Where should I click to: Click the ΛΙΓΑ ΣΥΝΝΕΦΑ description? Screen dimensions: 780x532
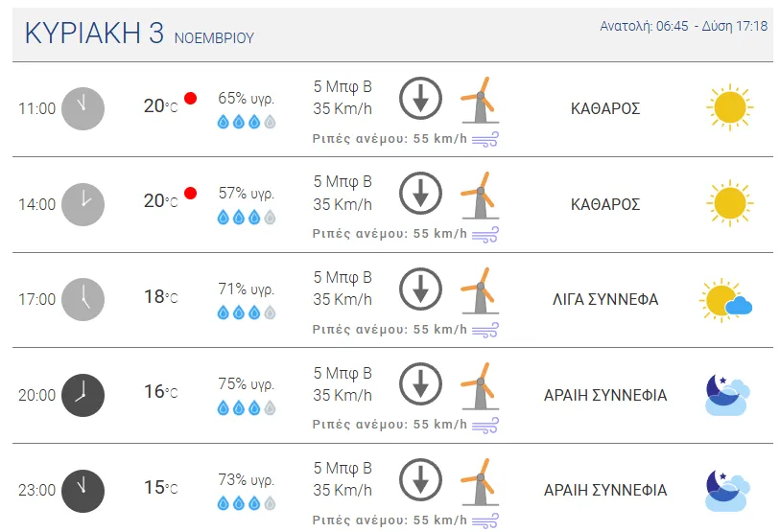(x=604, y=299)
